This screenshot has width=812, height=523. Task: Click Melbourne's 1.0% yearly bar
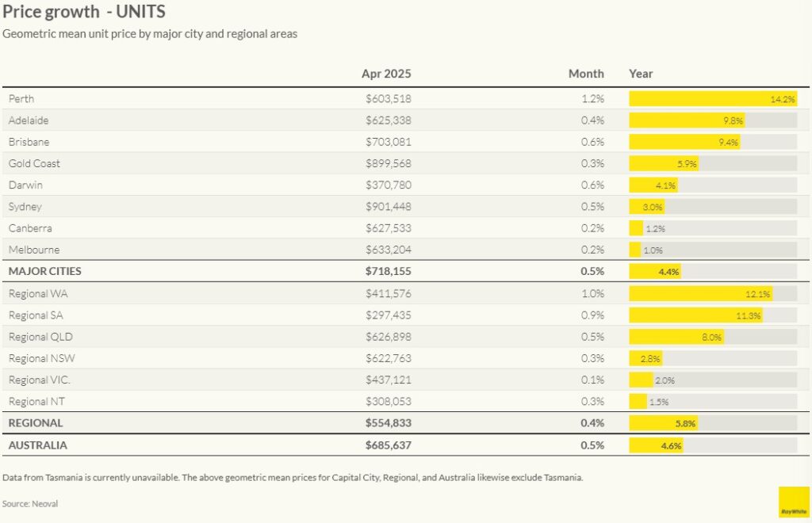coord(635,250)
